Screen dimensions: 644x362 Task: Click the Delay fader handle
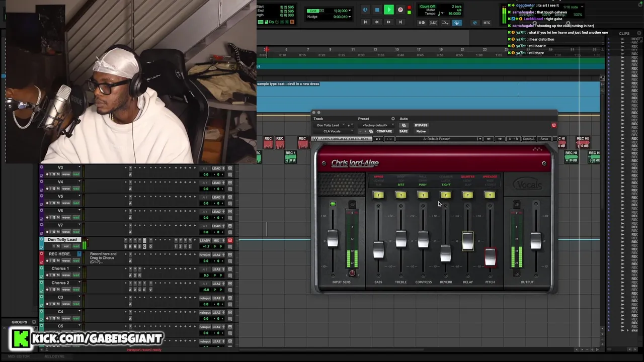coord(468,241)
